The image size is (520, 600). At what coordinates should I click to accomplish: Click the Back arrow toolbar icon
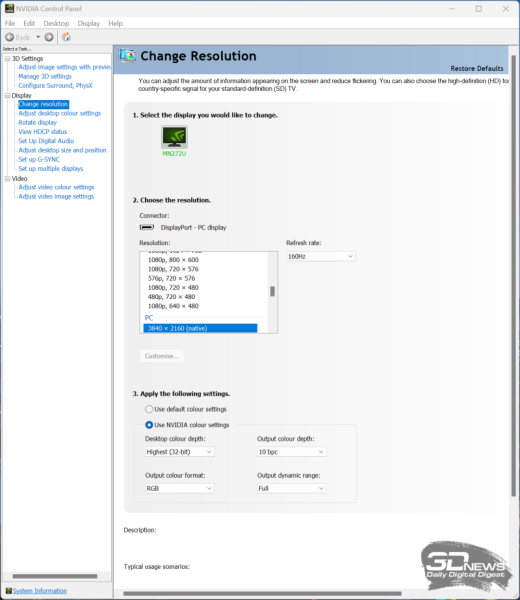click(x=10, y=37)
